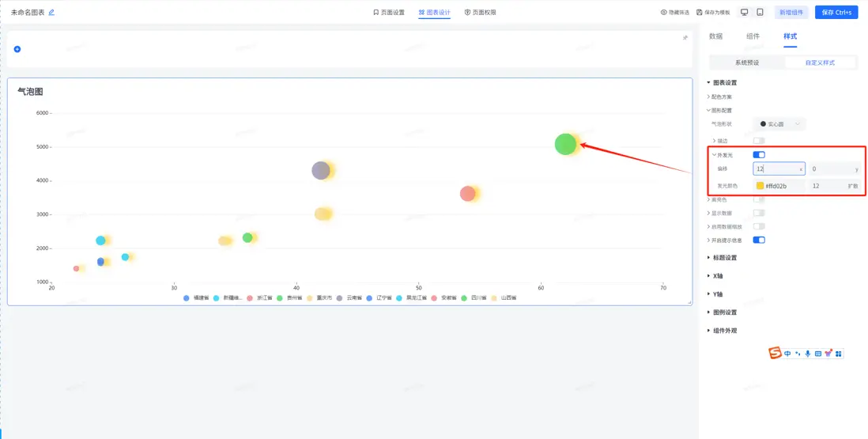Open the 页面权限 tab

[x=480, y=12]
